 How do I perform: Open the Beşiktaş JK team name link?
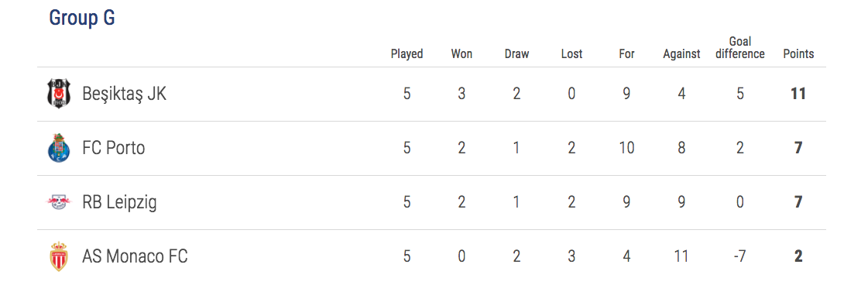[x=124, y=94]
